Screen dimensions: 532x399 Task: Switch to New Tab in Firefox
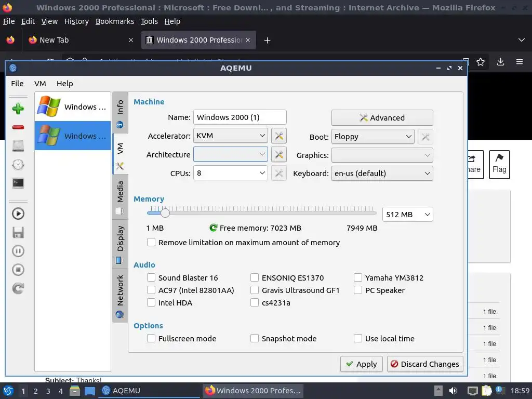pos(80,40)
